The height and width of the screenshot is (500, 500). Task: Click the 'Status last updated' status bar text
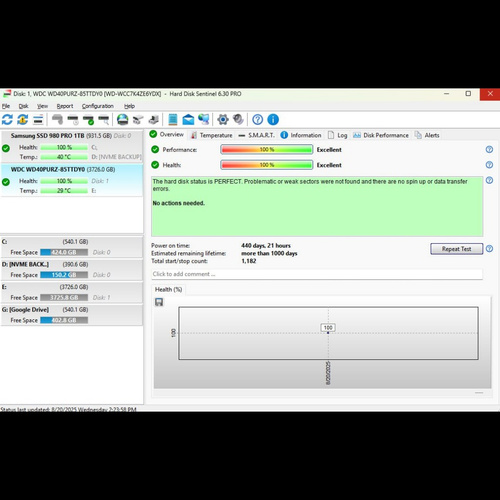click(68, 409)
